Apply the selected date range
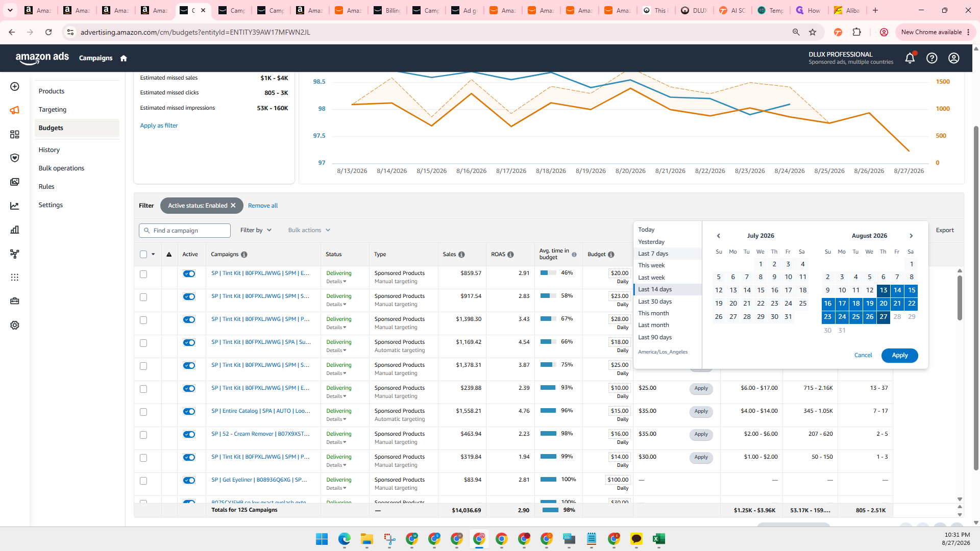980x551 pixels. pyautogui.click(x=899, y=356)
